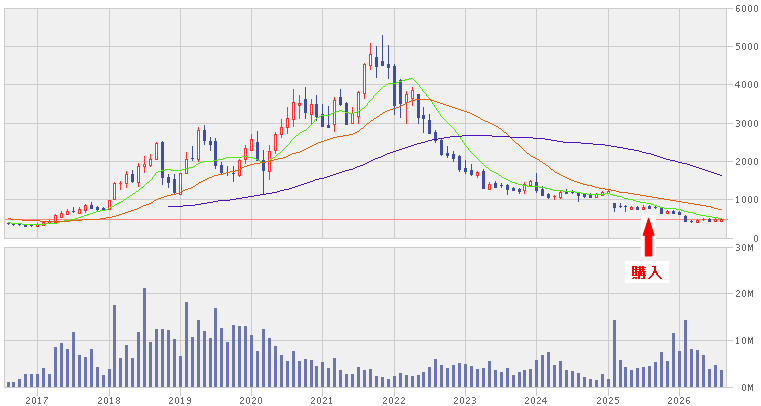The width and height of the screenshot is (761, 406).
Task: Click the 2023 year label on time axis
Action: pos(465,401)
